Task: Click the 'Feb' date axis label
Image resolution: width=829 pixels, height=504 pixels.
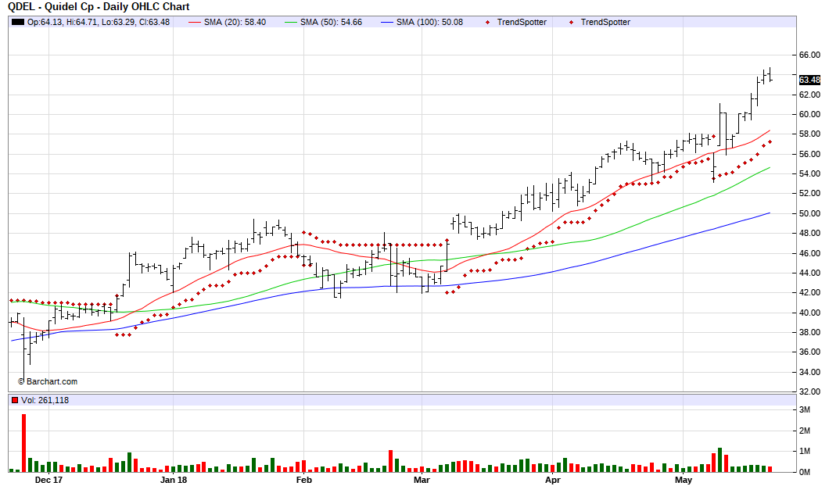Action: click(304, 481)
